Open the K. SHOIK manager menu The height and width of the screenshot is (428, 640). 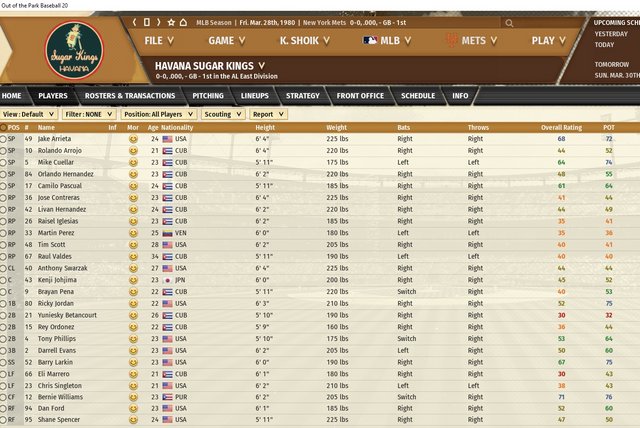[x=304, y=40]
